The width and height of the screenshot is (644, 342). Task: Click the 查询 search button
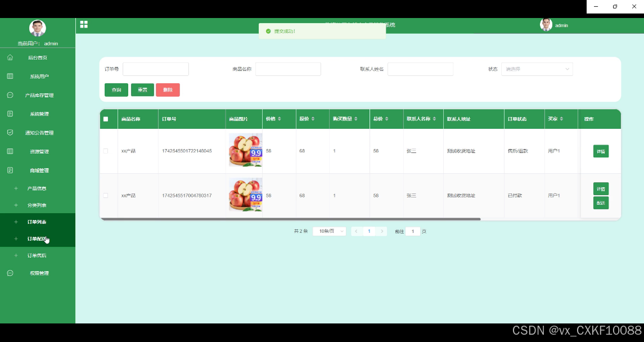coord(116,90)
